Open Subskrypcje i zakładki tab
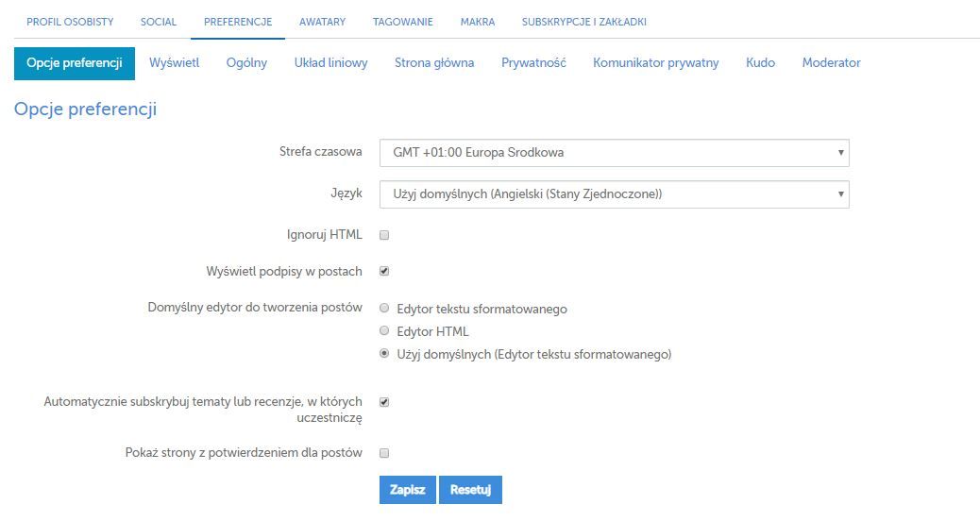This screenshot has height=521, width=980. [x=583, y=22]
